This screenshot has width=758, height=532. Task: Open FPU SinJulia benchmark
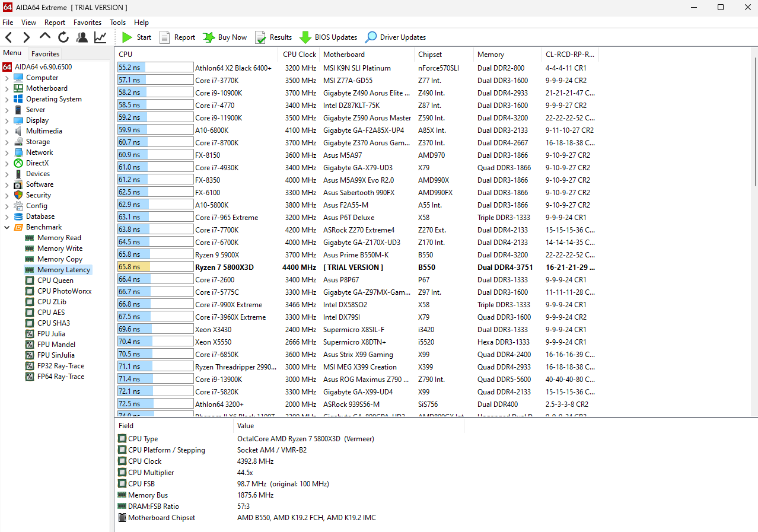[x=51, y=355]
